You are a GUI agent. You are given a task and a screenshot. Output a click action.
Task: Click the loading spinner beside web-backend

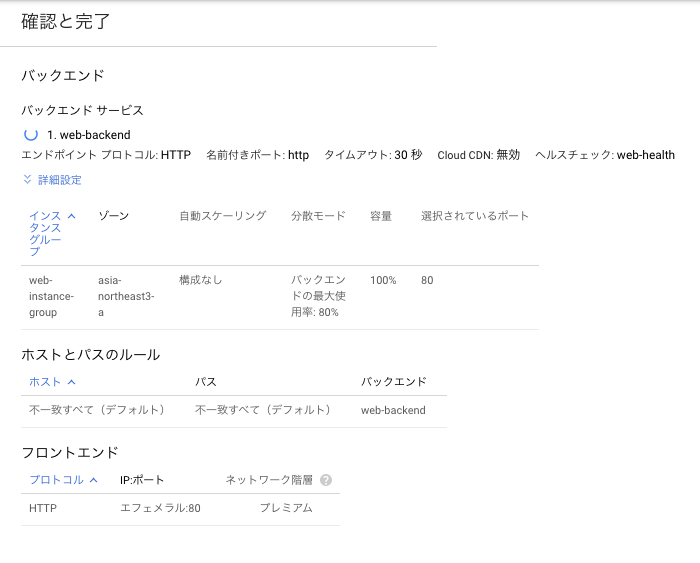[x=31, y=134]
